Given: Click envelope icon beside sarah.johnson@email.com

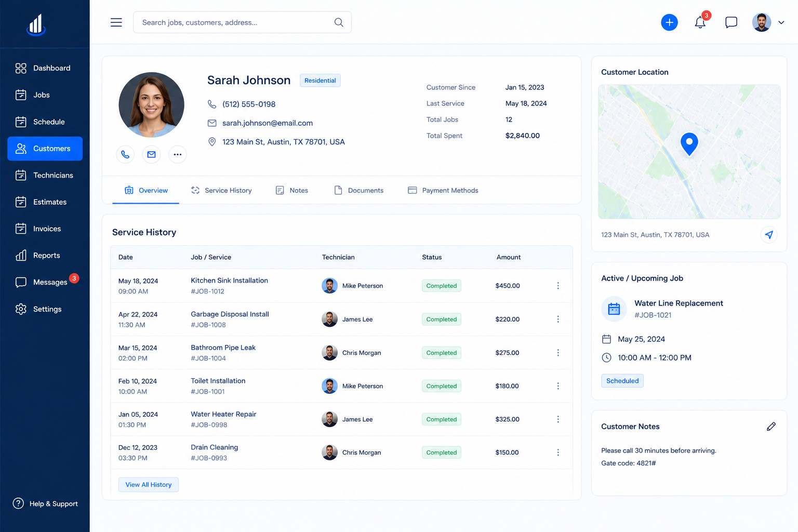Looking at the screenshot, I should (x=212, y=123).
